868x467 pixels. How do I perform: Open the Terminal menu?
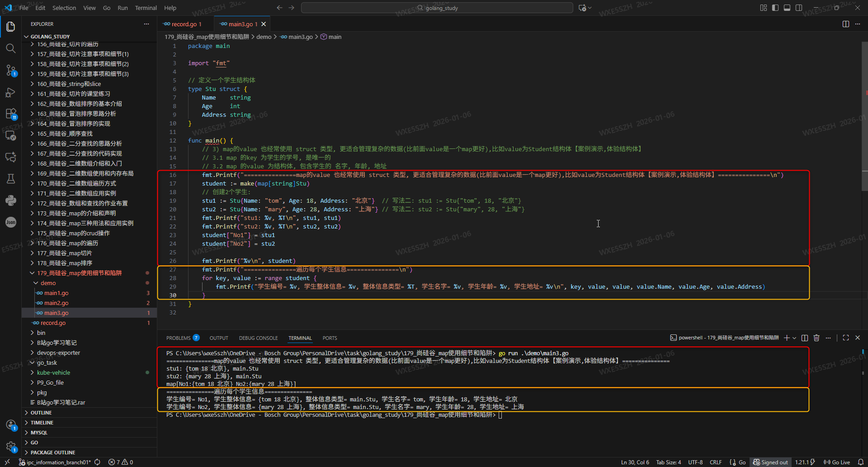(146, 8)
